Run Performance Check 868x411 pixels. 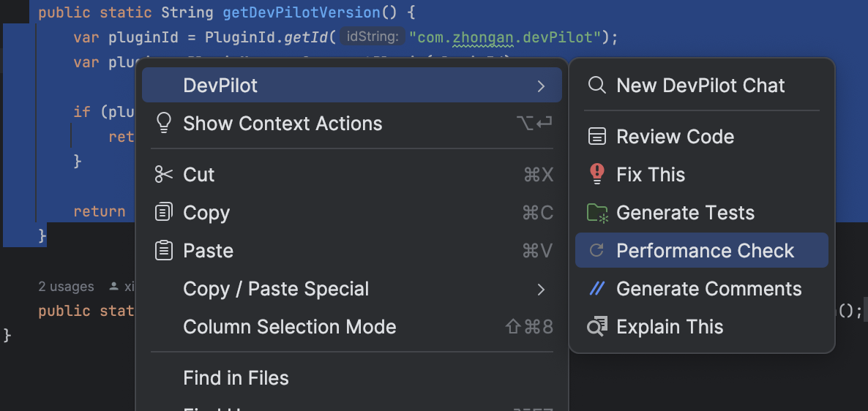coord(702,251)
